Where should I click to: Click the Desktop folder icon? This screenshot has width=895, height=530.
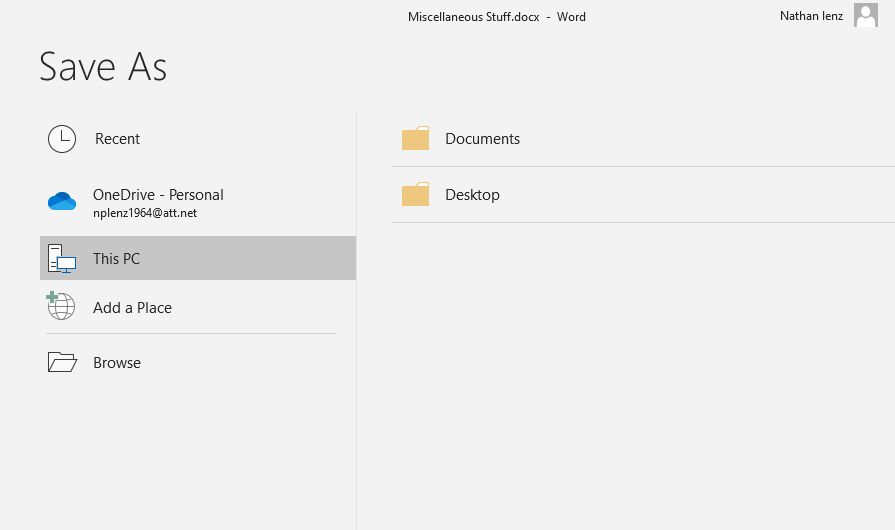[415, 194]
